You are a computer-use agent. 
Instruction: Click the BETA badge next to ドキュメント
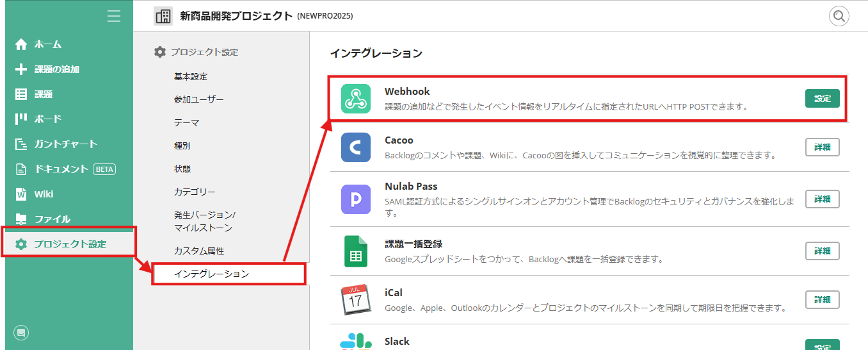point(104,169)
